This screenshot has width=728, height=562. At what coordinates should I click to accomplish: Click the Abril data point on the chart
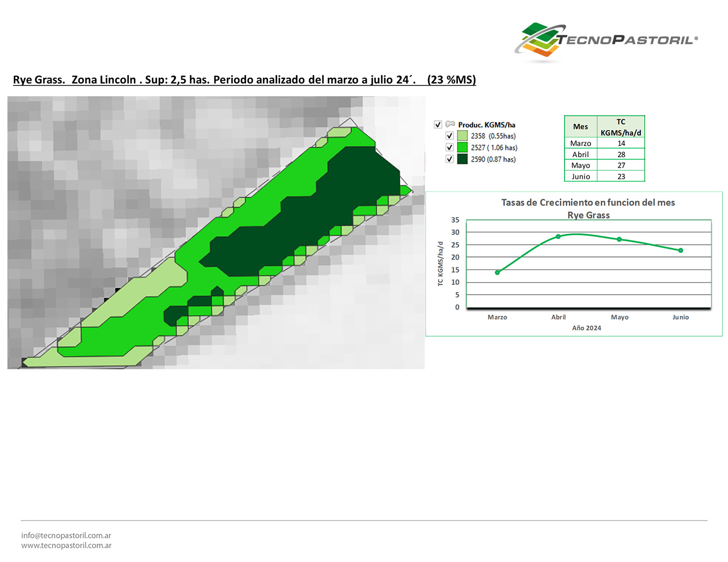pos(558,237)
